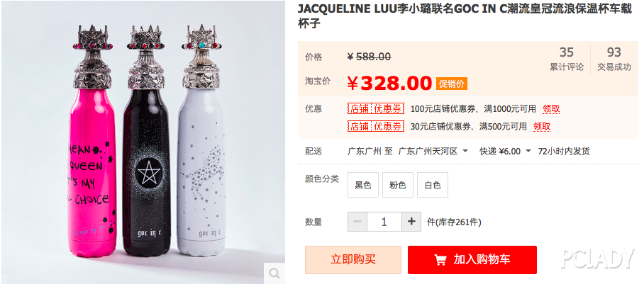
Task: Click the shopping cart icon in red button
Action: coord(440,260)
